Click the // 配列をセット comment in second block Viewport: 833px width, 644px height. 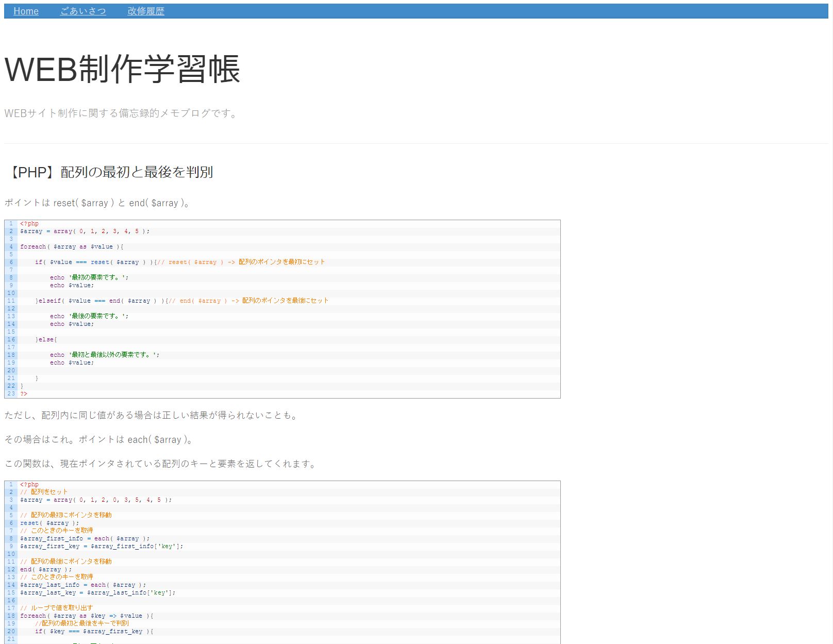pyautogui.click(x=44, y=492)
